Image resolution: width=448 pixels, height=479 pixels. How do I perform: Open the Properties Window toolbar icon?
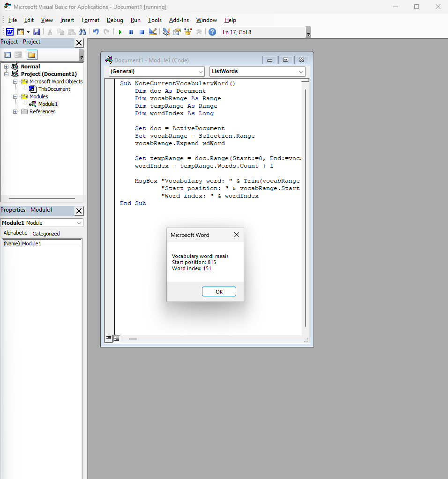[177, 32]
